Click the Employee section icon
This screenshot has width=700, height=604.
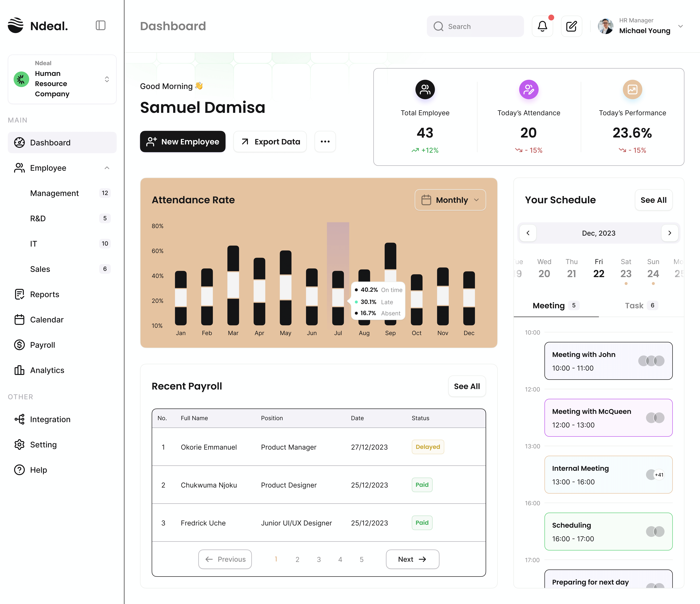(19, 167)
